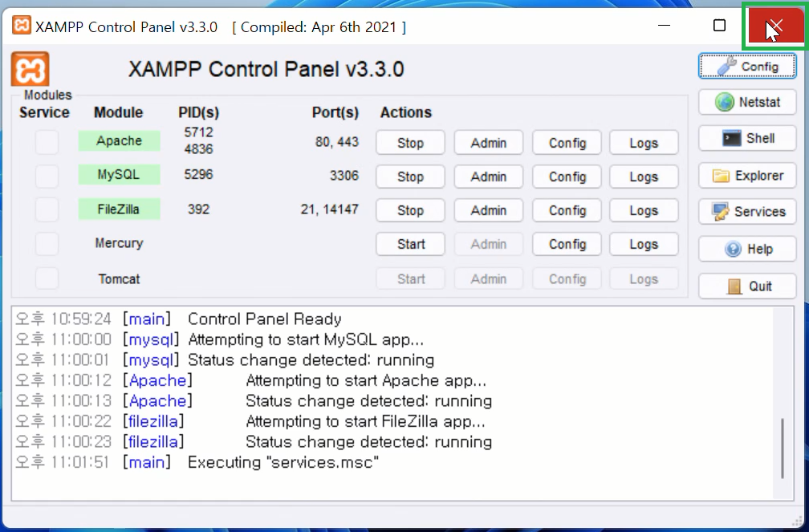Open FileZilla Admin interface

[x=488, y=210]
